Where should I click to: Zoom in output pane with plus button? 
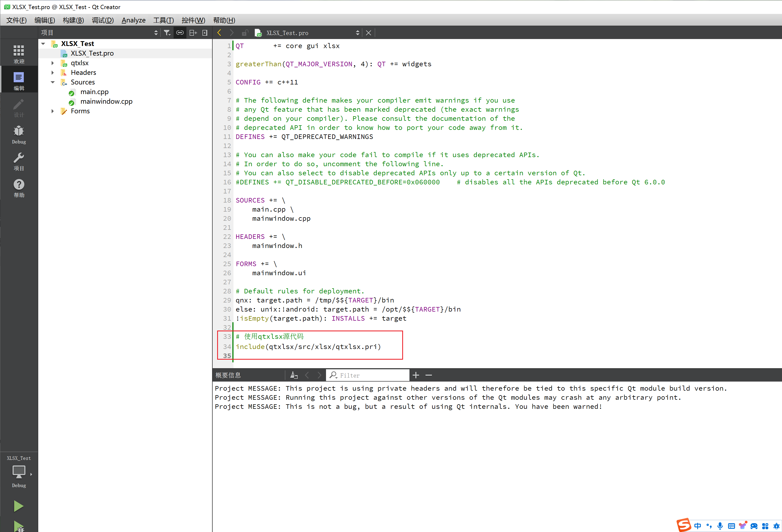(x=416, y=375)
